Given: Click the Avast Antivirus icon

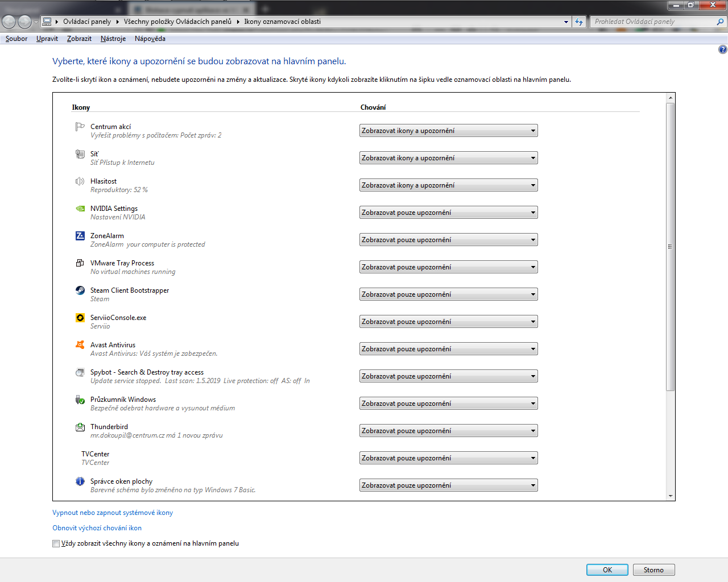Looking at the screenshot, I should coord(80,345).
